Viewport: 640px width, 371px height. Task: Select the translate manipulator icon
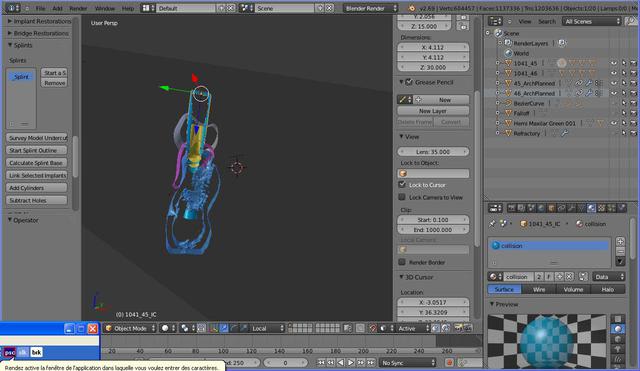click(224, 328)
